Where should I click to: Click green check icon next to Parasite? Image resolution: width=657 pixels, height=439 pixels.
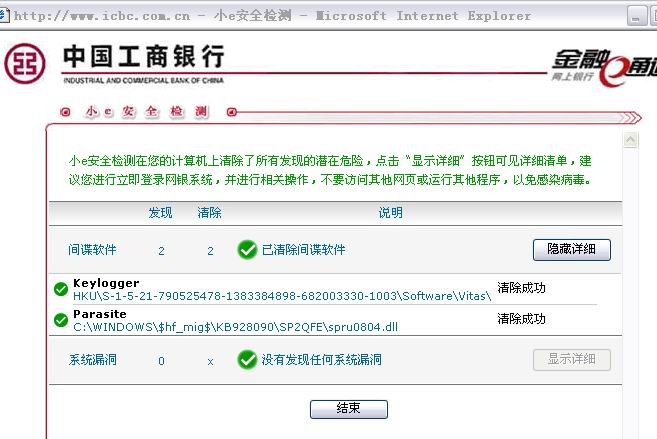coord(61,320)
